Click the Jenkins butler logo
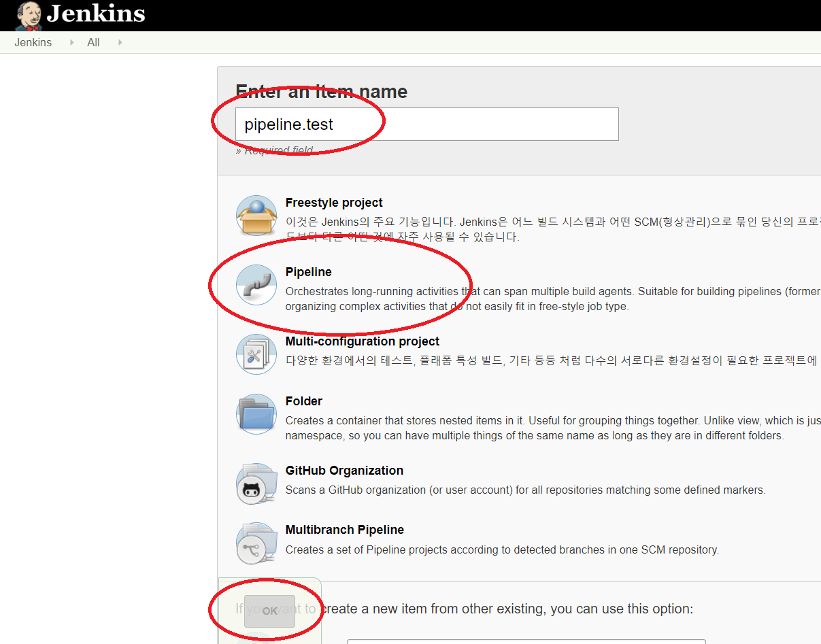 (28, 15)
